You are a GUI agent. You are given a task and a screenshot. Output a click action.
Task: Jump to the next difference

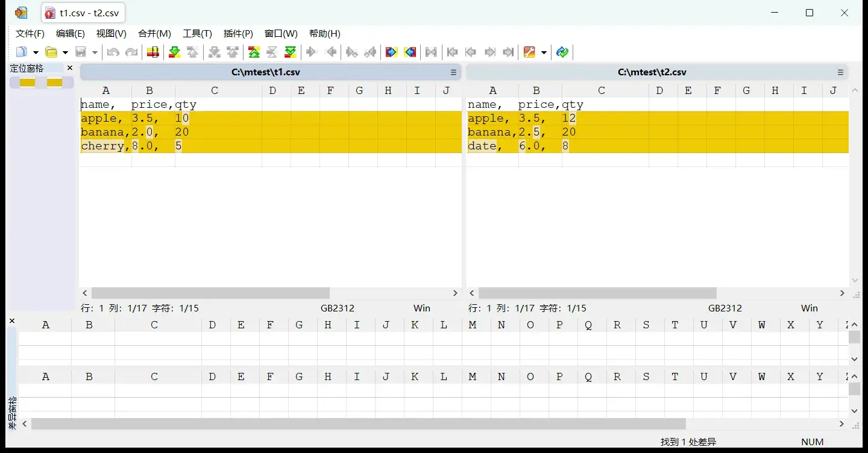tap(175, 52)
